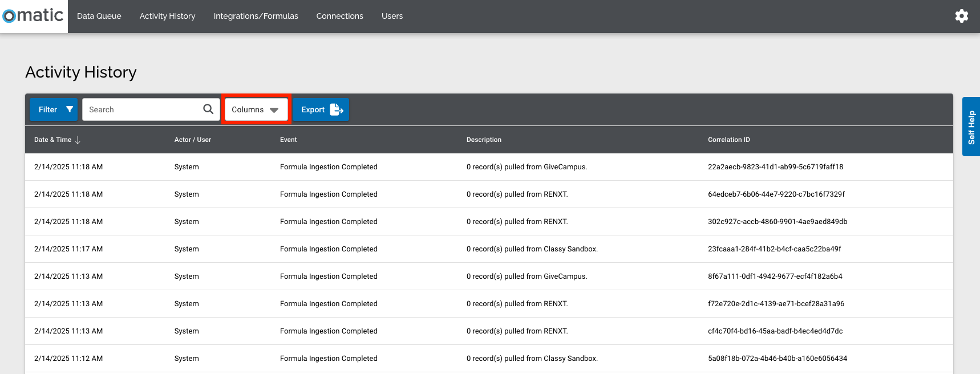Image resolution: width=980 pixels, height=374 pixels.
Task: Open Integrations/Formulas menu item
Action: (x=256, y=16)
